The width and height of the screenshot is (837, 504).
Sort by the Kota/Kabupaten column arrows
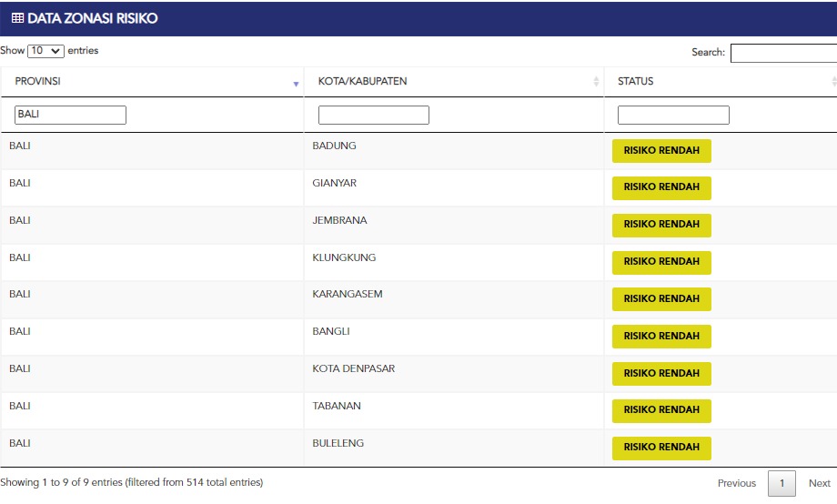point(596,82)
